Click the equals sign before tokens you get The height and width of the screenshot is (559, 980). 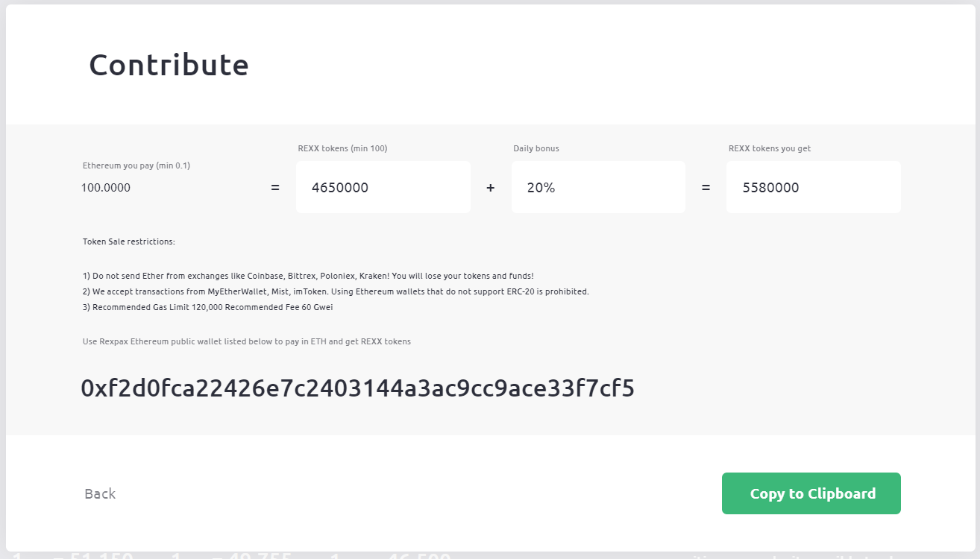coord(706,188)
